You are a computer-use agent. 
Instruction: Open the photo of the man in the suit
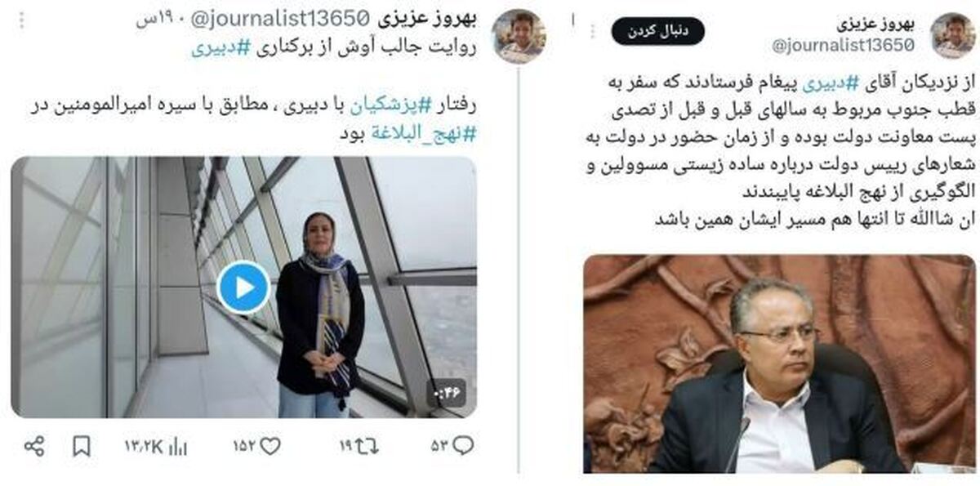779,364
